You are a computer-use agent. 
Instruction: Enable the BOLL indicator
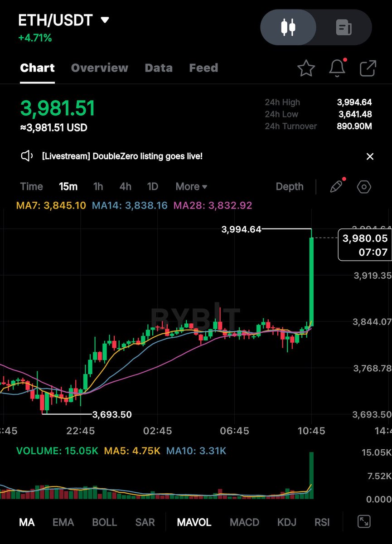tap(105, 522)
